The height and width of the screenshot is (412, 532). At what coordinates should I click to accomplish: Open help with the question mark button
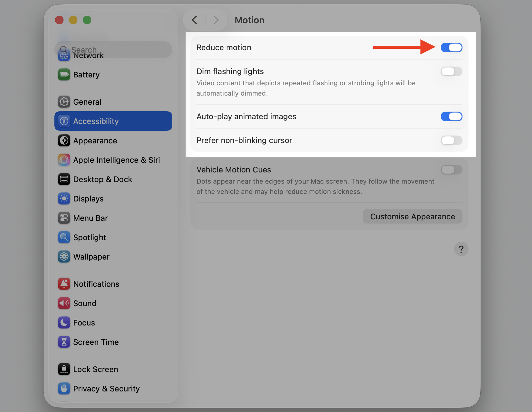click(461, 249)
